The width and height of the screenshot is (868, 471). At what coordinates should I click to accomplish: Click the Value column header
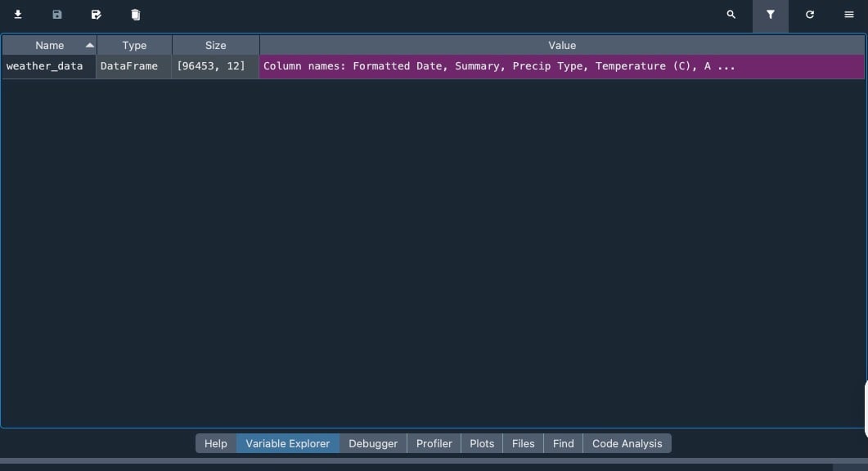562,45
